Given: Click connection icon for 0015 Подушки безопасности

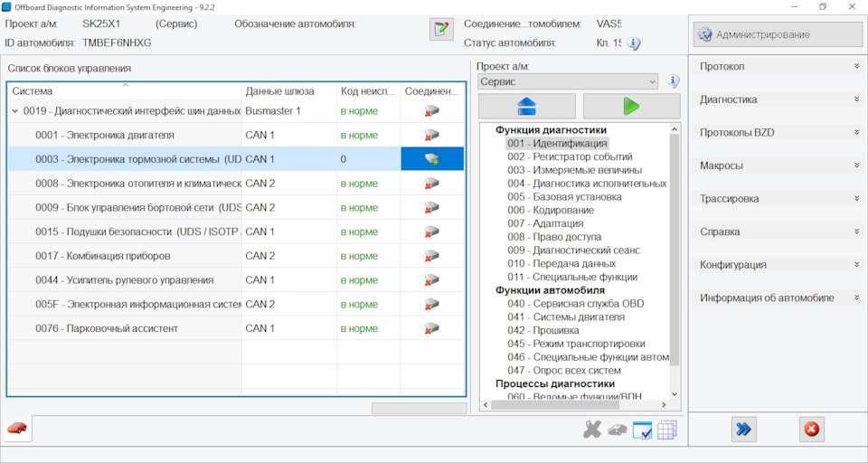Looking at the screenshot, I should click(x=432, y=232).
